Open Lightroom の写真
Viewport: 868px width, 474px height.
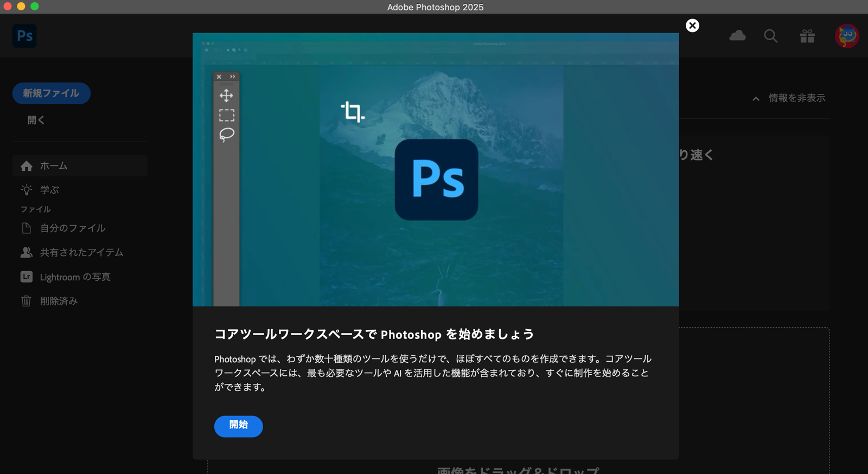click(x=75, y=277)
